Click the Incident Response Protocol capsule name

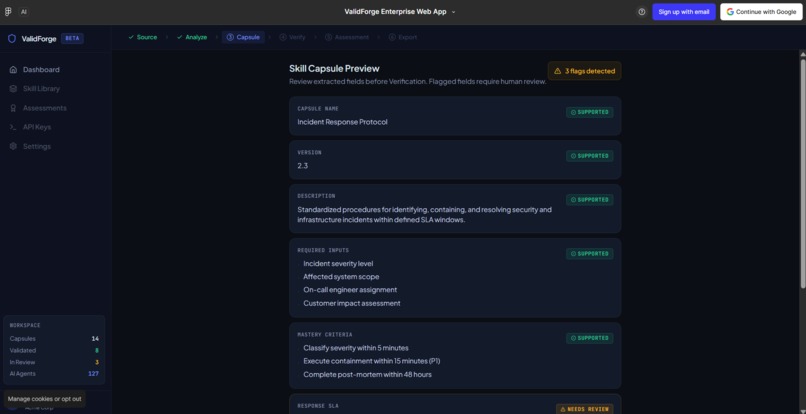342,122
